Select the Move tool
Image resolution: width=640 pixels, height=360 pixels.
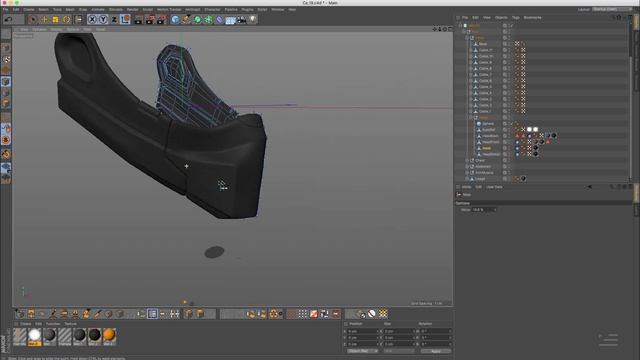click(x=44, y=19)
